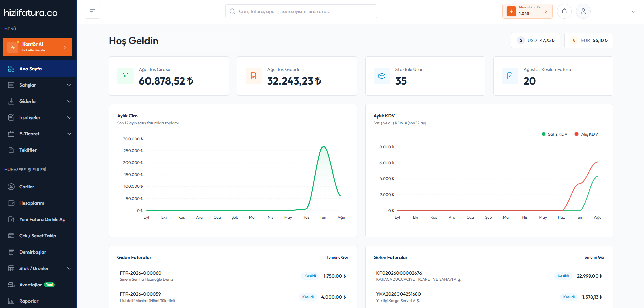The width and height of the screenshot is (644, 308).
Task: Click the 60.878,52 ₺ revenue value
Action: click(166, 81)
